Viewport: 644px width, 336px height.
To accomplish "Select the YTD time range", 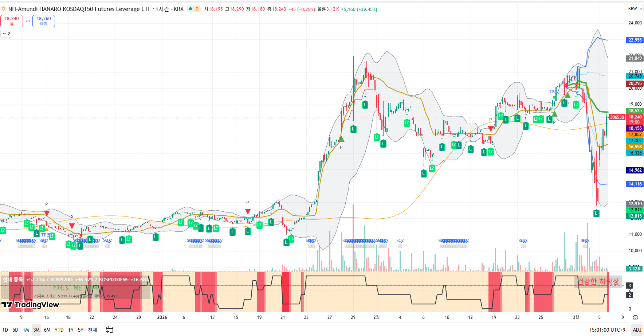I will pos(59,330).
